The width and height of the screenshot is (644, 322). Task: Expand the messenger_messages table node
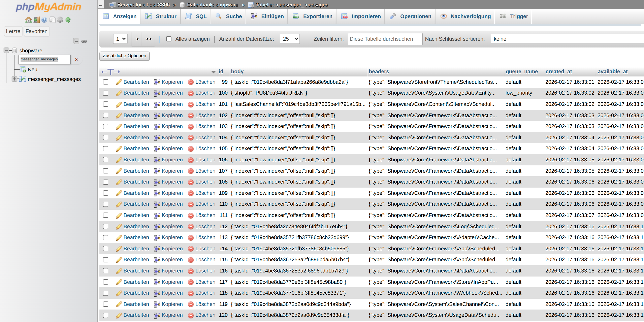coord(14,79)
